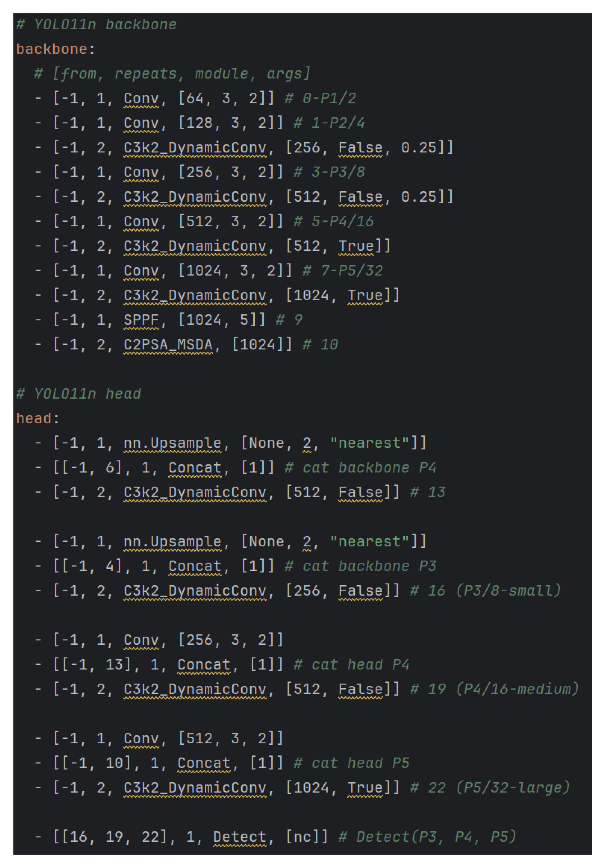
Task: Click the Detect module name
Action: (x=239, y=837)
